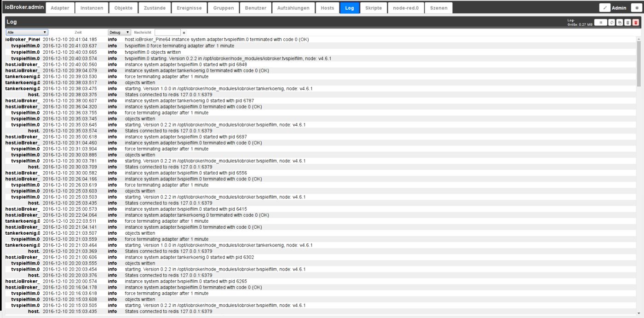This screenshot has height=318, width=644.
Task: Click timestamp 2016-12-10 20:39:04.079
Action: [70, 70]
